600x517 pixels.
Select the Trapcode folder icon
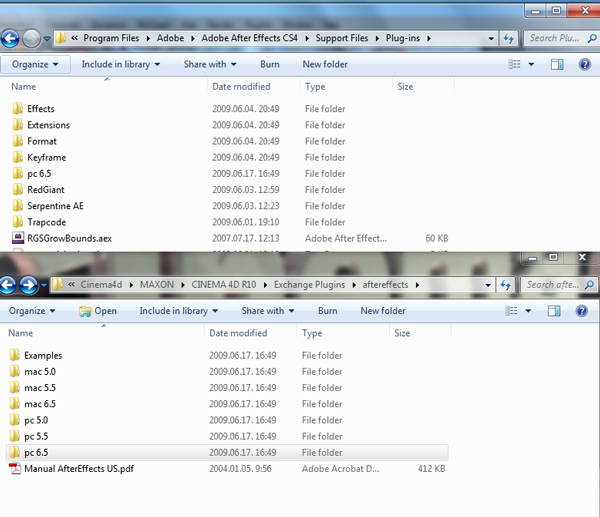tap(18, 222)
